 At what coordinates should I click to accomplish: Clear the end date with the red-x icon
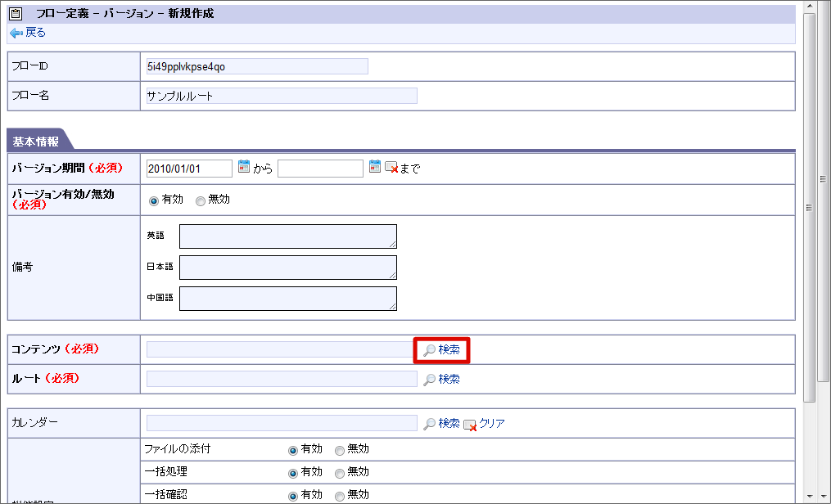(x=391, y=167)
